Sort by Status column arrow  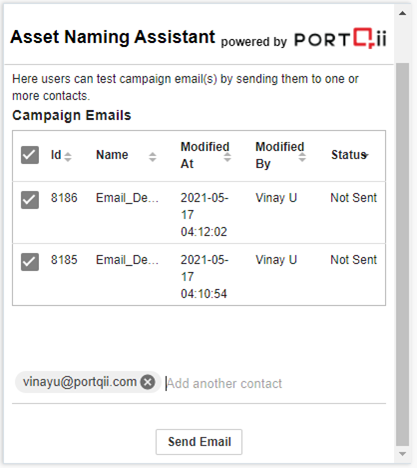coord(366,155)
